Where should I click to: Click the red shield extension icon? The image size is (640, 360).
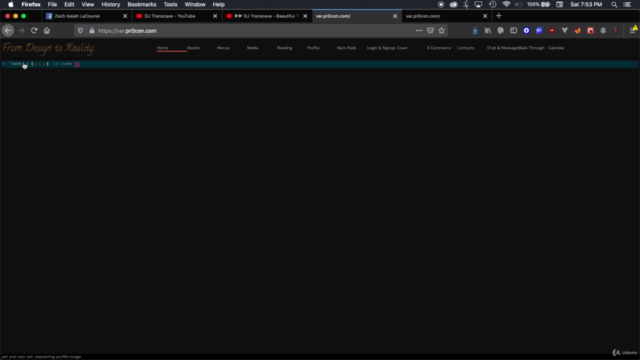552,31
